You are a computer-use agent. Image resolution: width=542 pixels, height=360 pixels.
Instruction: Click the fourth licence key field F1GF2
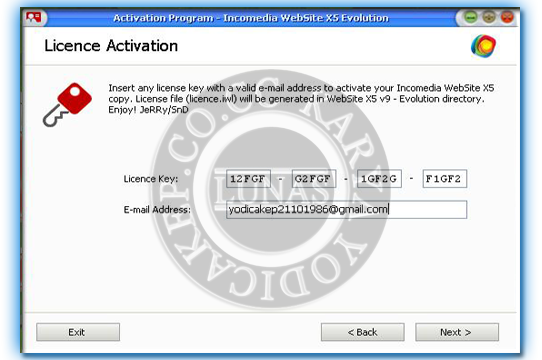(x=445, y=178)
